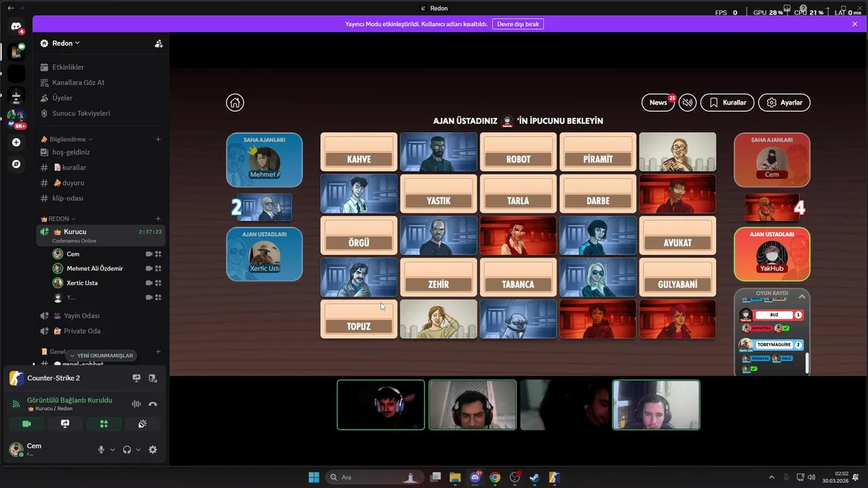Click the ZEHİR word card
The width and height of the screenshot is (868, 488).
[x=439, y=277]
